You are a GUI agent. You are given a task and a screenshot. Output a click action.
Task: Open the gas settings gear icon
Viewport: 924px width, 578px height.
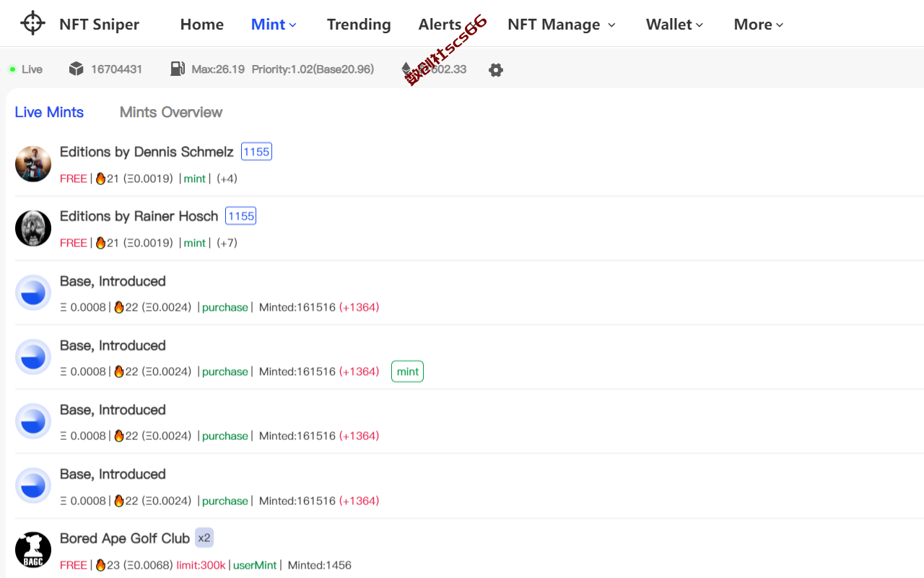pos(495,70)
